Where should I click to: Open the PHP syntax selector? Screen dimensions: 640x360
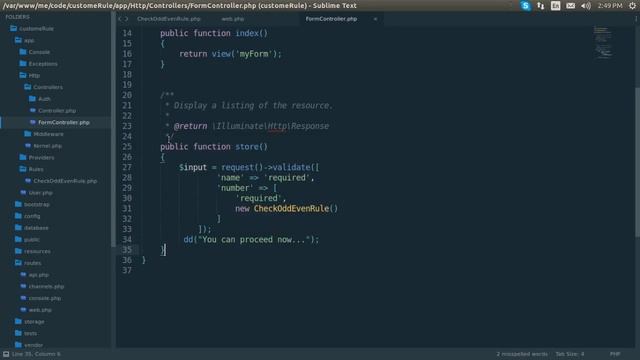615,354
